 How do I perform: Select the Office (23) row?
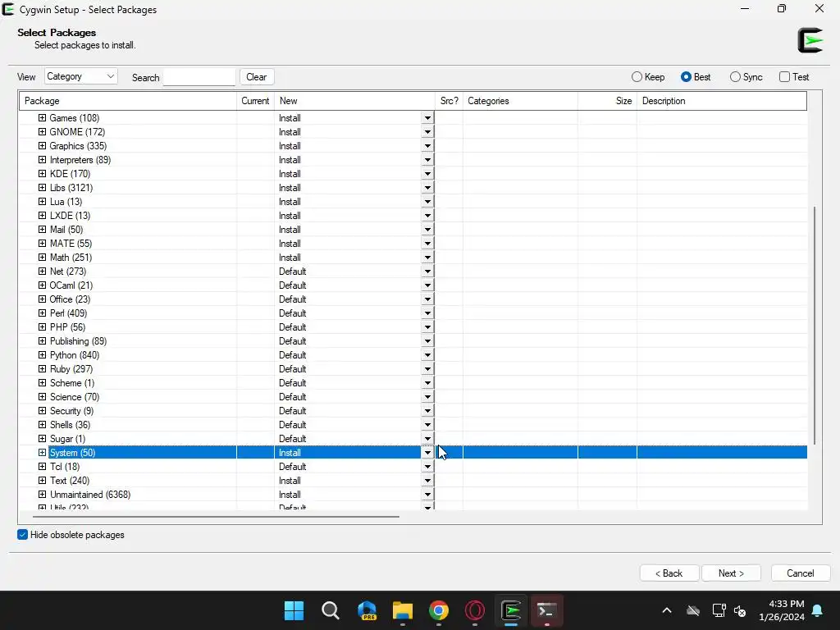[x=413, y=299]
